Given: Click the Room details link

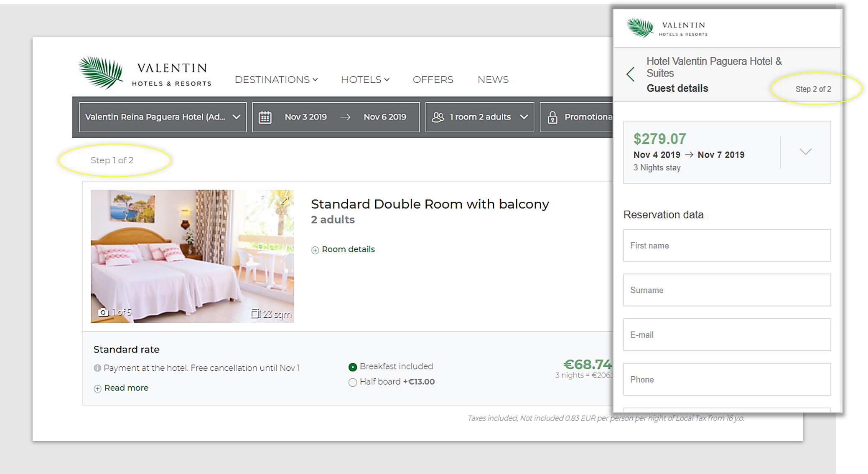Looking at the screenshot, I should 348,249.
